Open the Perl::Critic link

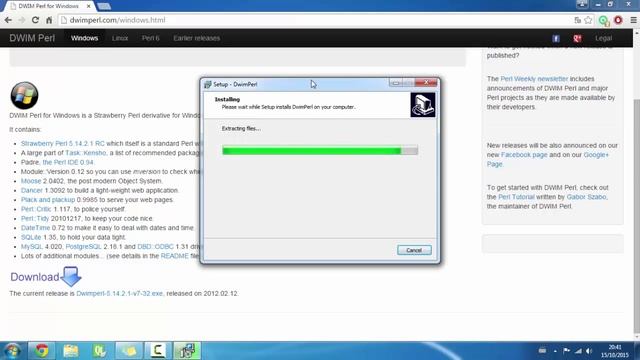(x=36, y=209)
